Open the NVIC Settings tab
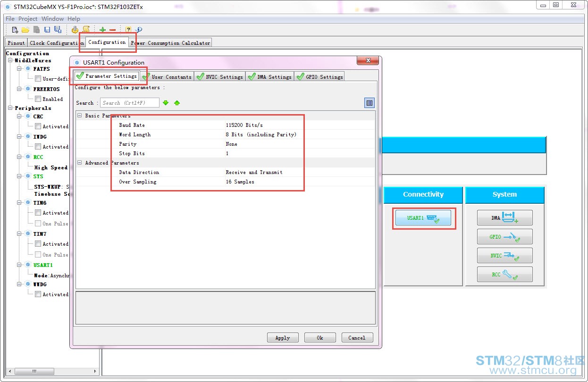Viewport: 588px width, 382px height. click(219, 76)
